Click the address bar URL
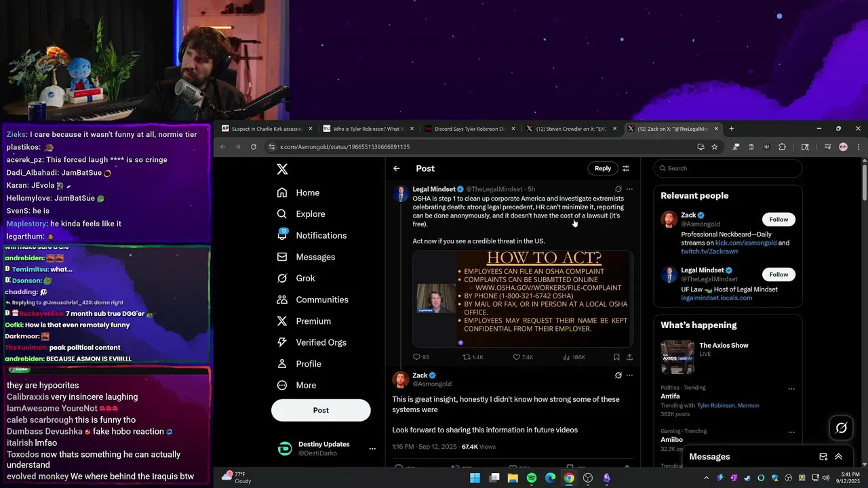Viewport: 868px width, 488px height. click(x=344, y=147)
